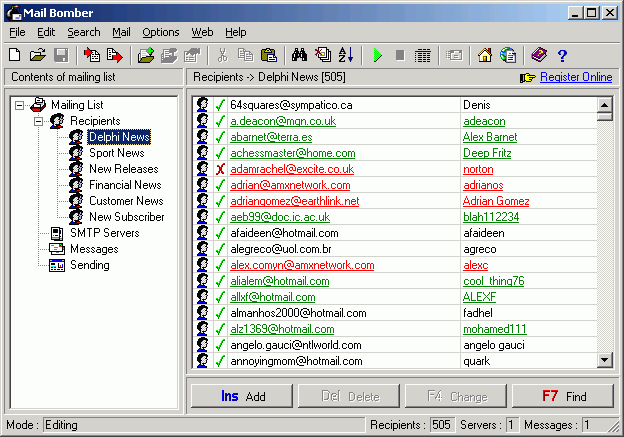Image resolution: width=624 pixels, height=437 pixels.
Task: Toggle the red X on adamrachel@excite.co.uk
Action: (x=220, y=169)
